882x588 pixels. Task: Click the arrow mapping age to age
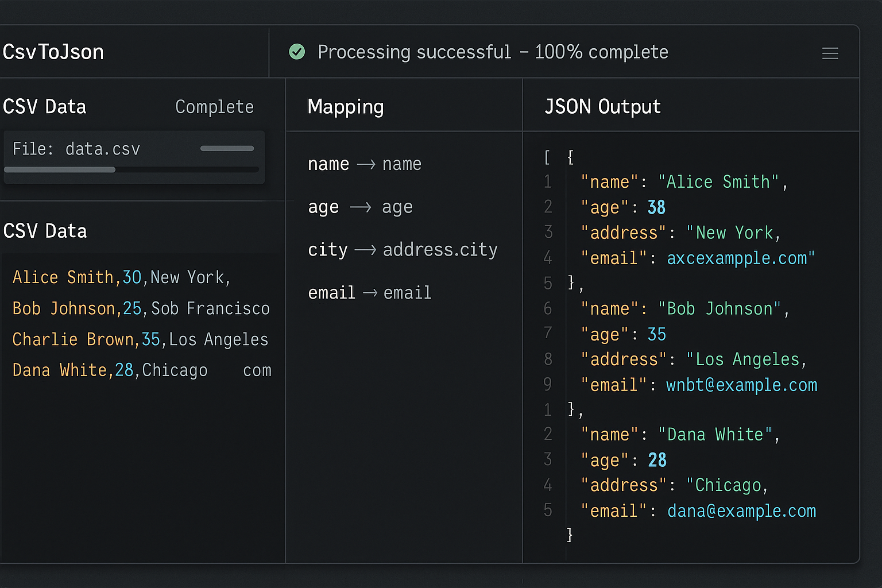click(x=361, y=207)
